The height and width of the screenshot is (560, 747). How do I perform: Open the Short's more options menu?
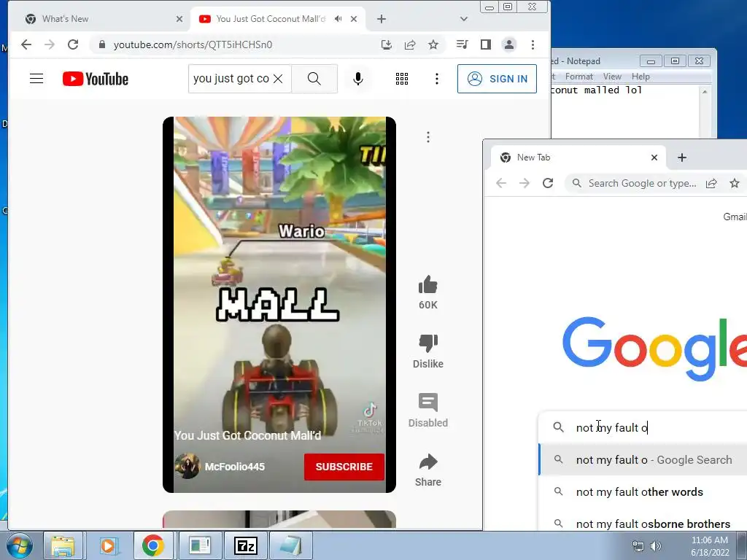coord(428,137)
